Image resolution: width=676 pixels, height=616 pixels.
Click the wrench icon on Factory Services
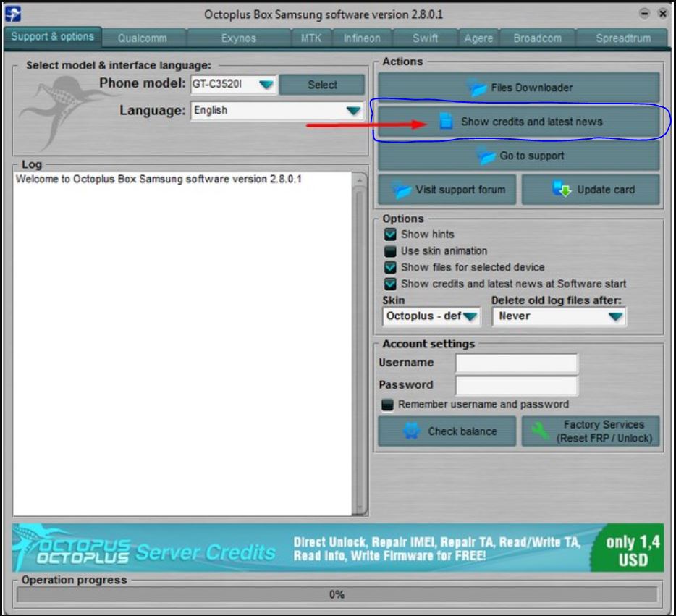[541, 430]
